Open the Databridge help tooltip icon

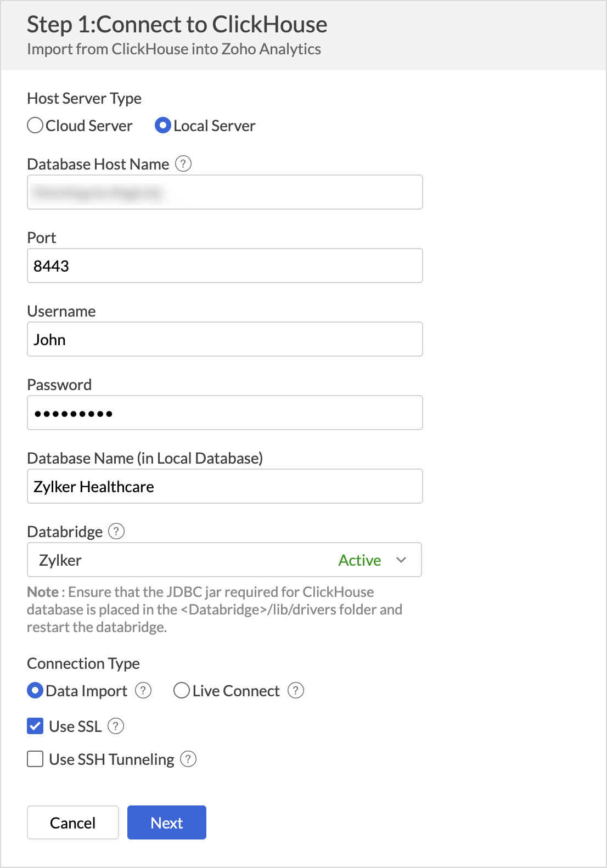[116, 531]
